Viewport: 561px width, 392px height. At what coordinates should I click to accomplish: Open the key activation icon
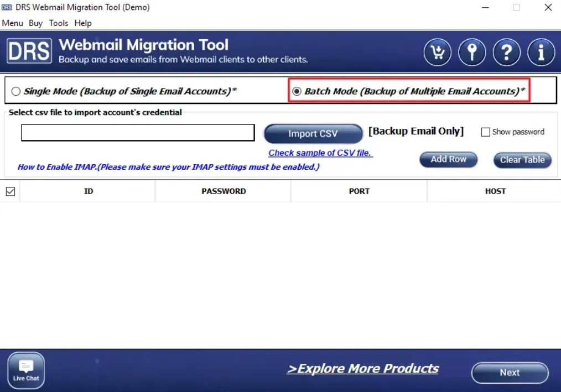(472, 53)
